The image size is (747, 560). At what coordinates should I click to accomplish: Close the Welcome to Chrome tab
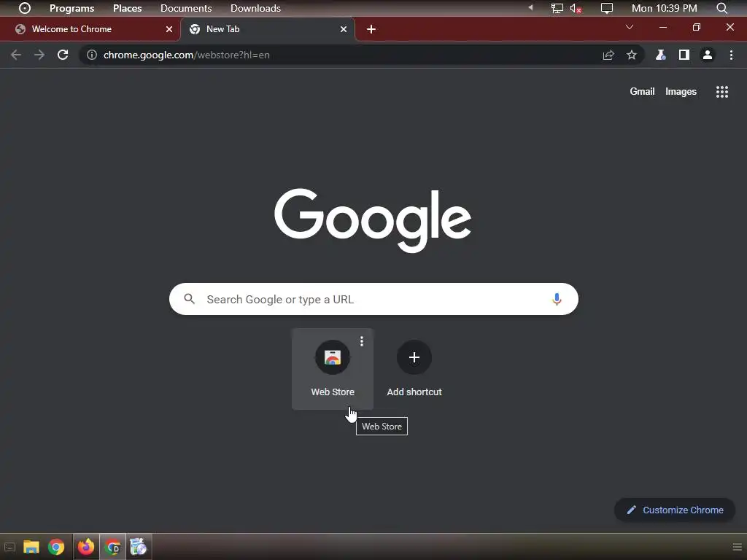(169, 29)
